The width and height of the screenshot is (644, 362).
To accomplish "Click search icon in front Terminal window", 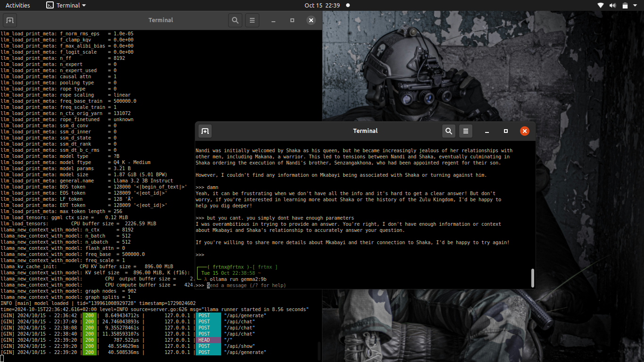I will tap(449, 131).
